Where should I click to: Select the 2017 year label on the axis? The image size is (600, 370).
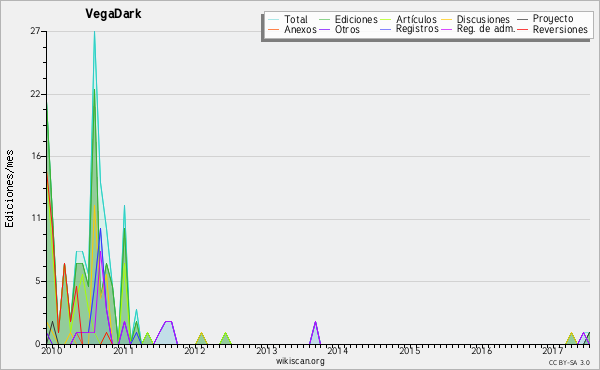(553, 350)
